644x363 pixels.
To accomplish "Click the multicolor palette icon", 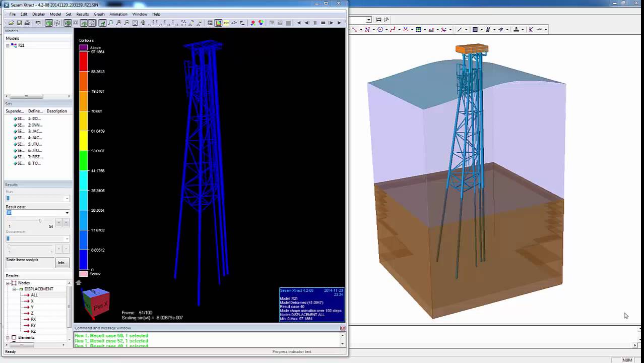I will tap(261, 23).
